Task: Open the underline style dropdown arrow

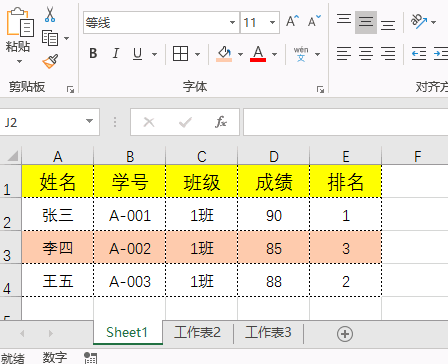Action: coord(154,54)
